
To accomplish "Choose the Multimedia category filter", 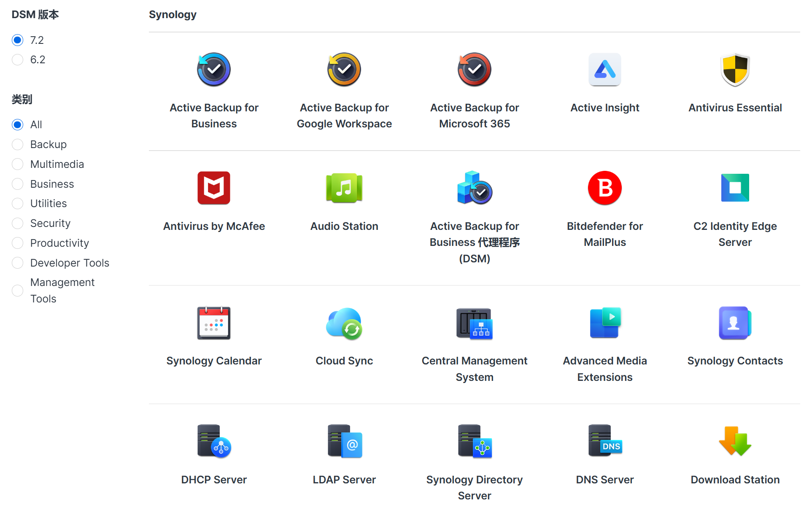I will pyautogui.click(x=18, y=164).
